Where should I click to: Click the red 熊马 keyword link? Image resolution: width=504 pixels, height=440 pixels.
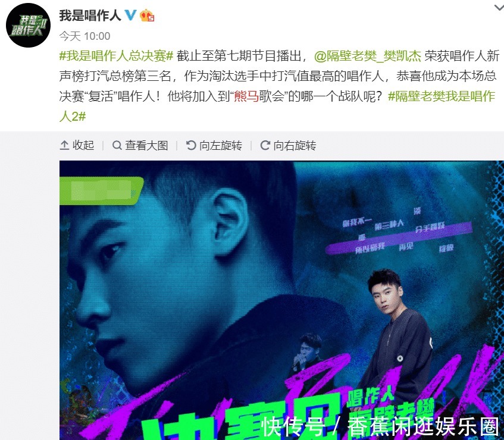[246, 96]
